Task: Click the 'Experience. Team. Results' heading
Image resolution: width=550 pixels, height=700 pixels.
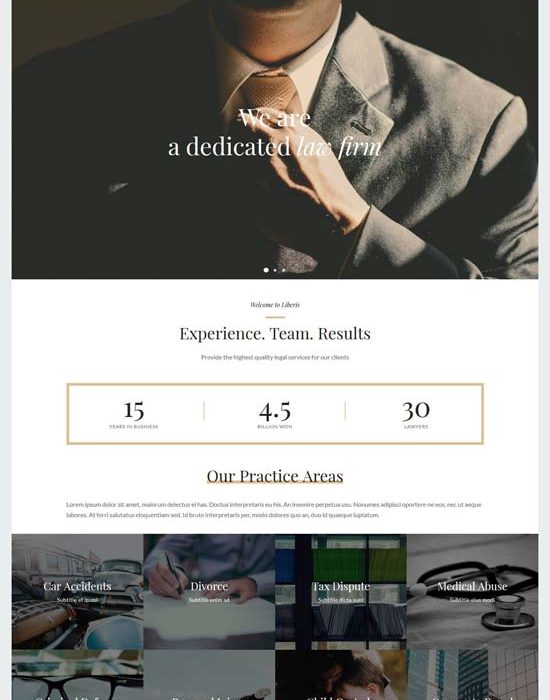Action: [x=275, y=333]
